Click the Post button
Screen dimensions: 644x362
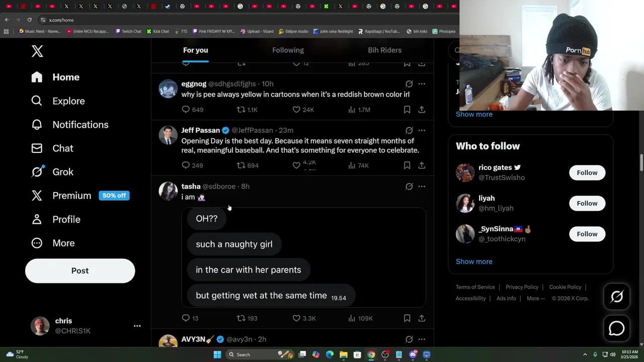click(x=80, y=270)
